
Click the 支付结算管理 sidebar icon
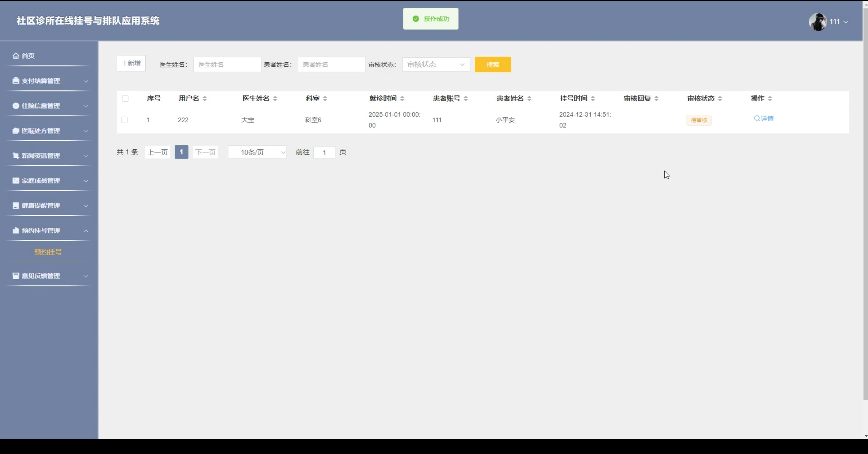[16, 81]
